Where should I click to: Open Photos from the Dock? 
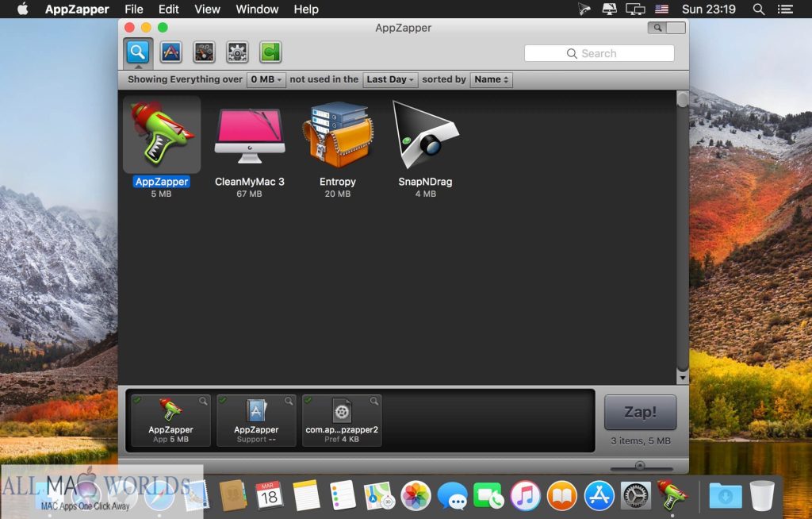(416, 496)
